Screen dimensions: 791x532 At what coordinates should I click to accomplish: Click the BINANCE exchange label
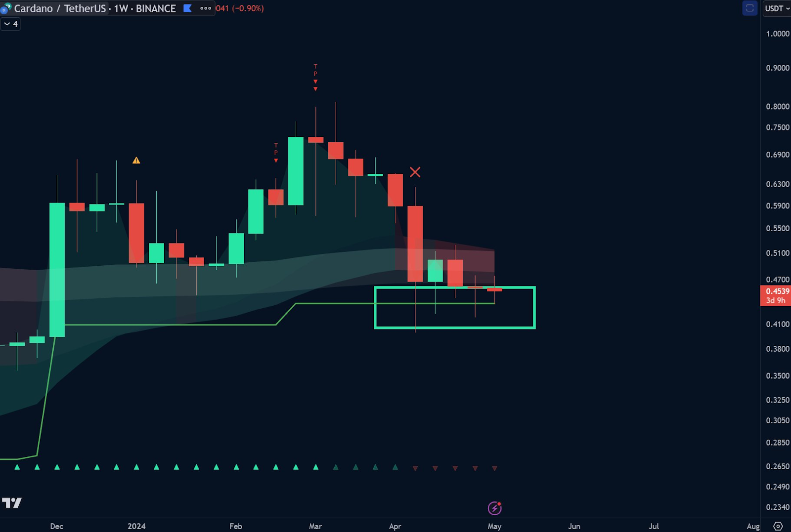[156, 8]
